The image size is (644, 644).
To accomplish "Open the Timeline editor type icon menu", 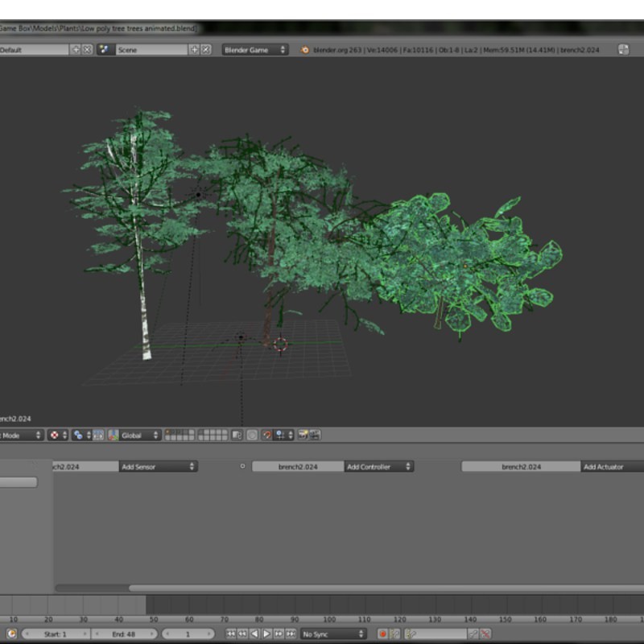I will pos(11,634).
